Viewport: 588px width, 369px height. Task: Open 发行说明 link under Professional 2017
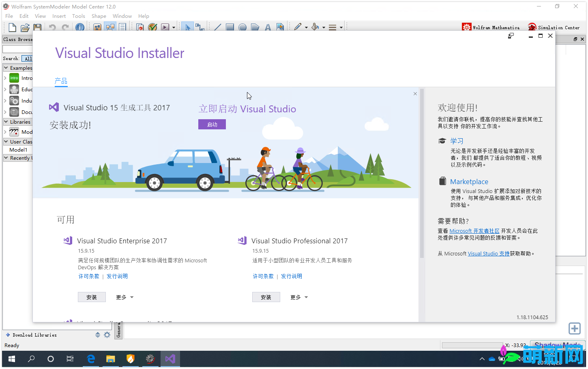click(x=292, y=276)
